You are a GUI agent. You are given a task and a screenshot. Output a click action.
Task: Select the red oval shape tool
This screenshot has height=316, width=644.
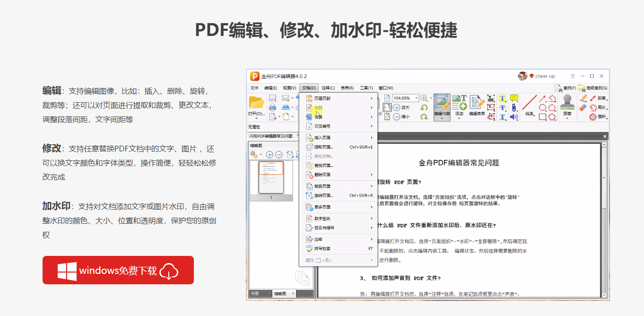(x=543, y=108)
